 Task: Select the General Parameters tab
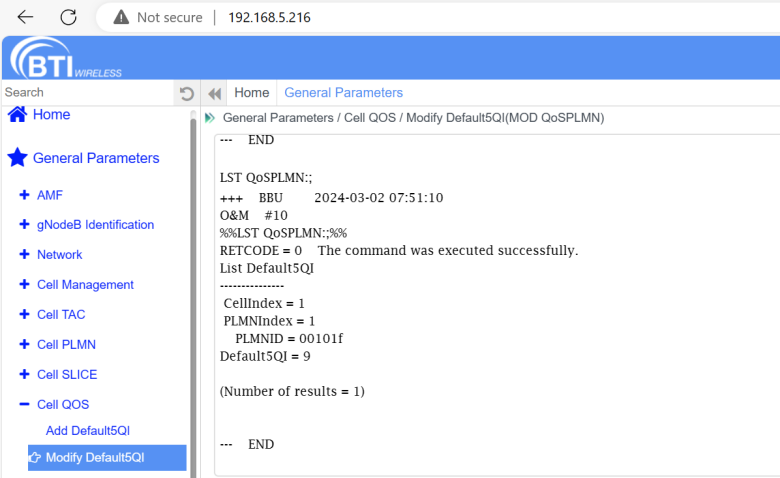coord(343,93)
